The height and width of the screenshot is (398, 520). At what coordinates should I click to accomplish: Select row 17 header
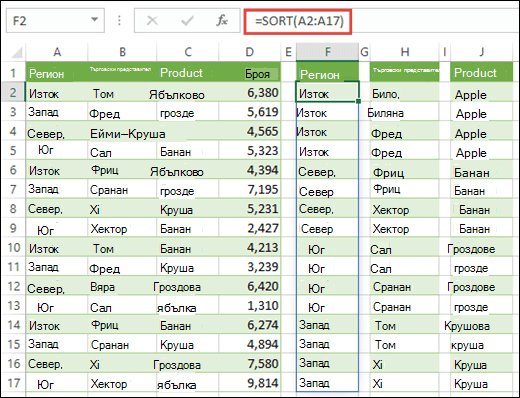pos(13,383)
